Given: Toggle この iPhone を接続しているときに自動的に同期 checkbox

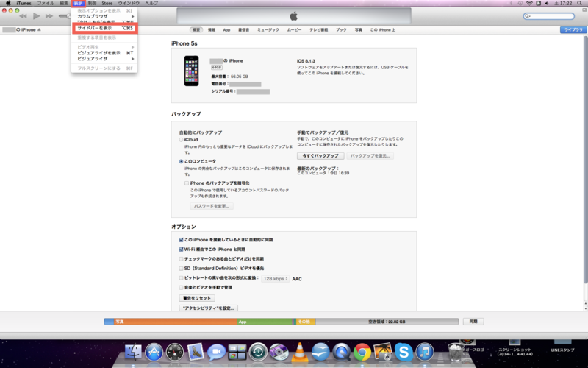Looking at the screenshot, I should click(181, 240).
